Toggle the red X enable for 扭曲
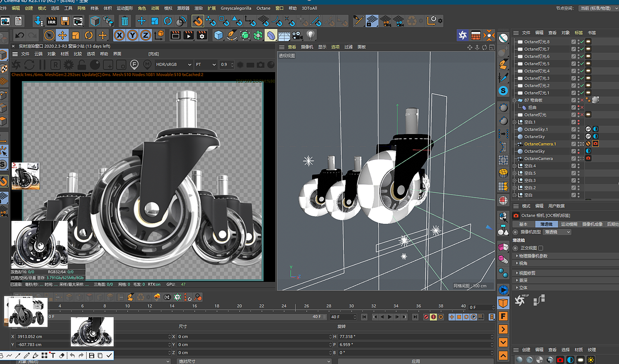 click(x=581, y=107)
